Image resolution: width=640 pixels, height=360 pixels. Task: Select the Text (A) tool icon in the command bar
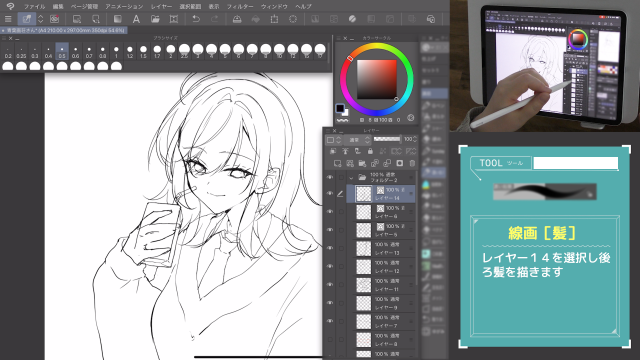pyautogui.click(x=136, y=19)
